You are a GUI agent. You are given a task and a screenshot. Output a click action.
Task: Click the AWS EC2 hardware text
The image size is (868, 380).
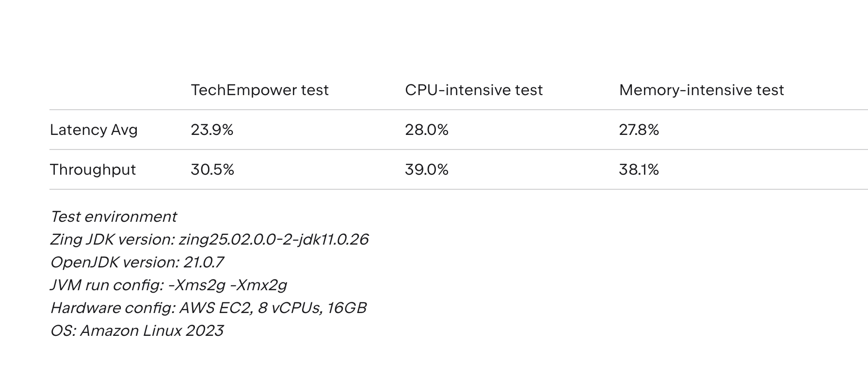pos(215,308)
